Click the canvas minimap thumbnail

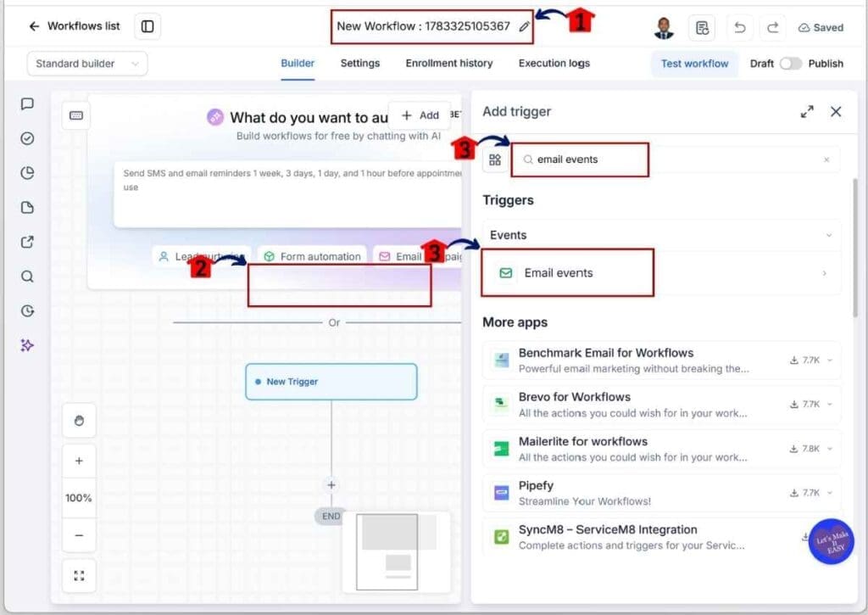pos(396,552)
